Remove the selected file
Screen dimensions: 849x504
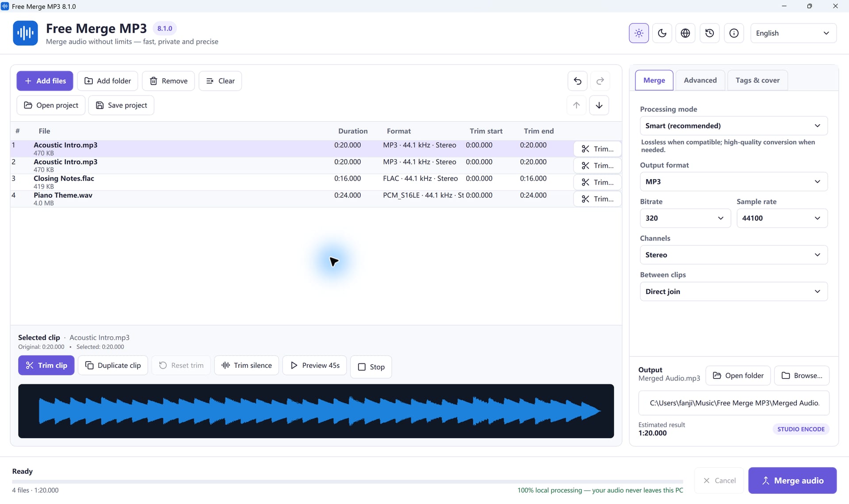(x=168, y=81)
